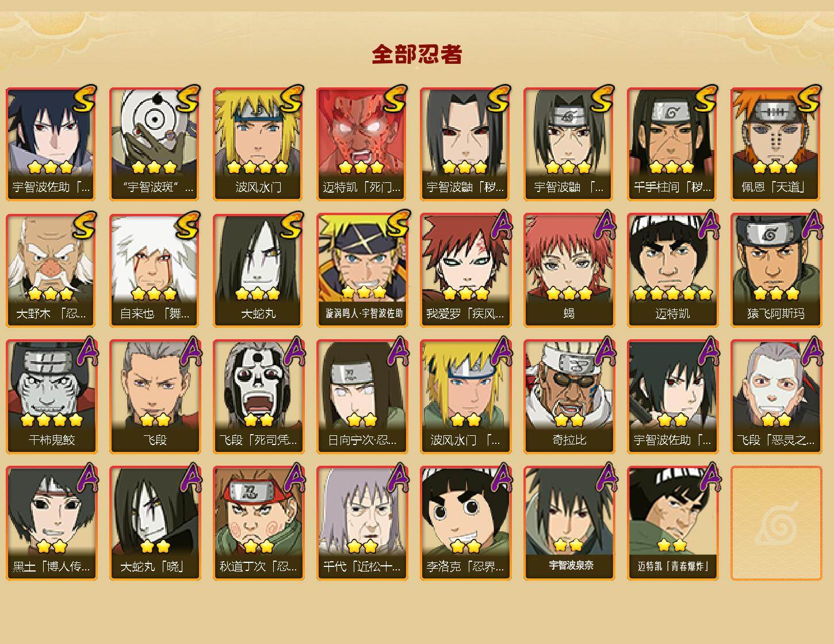834x644 pixels.
Task: Click the 大蛇丸 S-rank ninja portrait
Action: [x=258, y=270]
